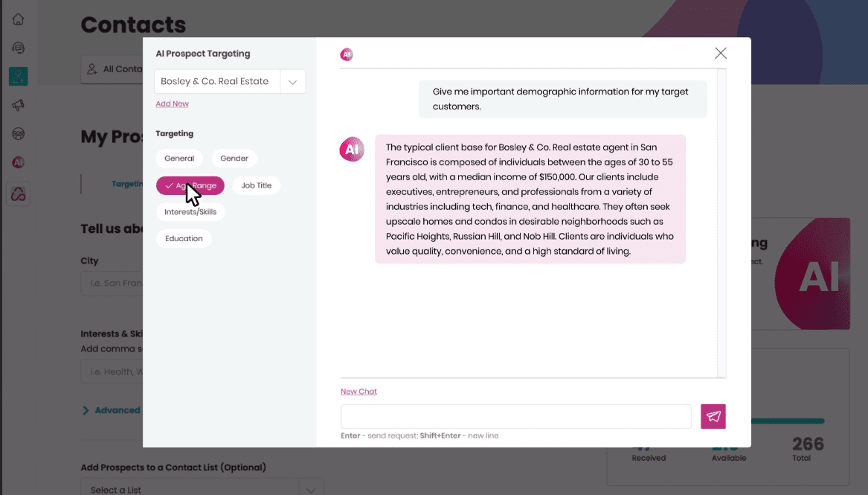
Task: Open the Select a List dropdown
Action: pos(311,489)
